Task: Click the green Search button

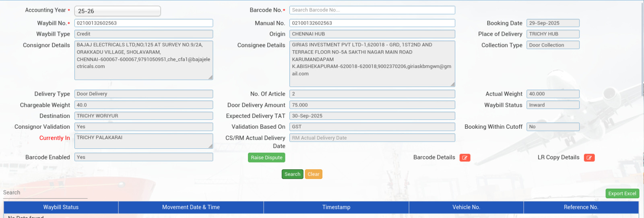Action: point(292,174)
